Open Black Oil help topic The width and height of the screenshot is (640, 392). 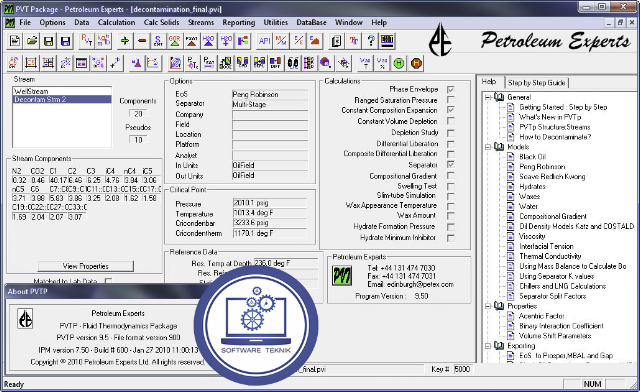tap(532, 157)
